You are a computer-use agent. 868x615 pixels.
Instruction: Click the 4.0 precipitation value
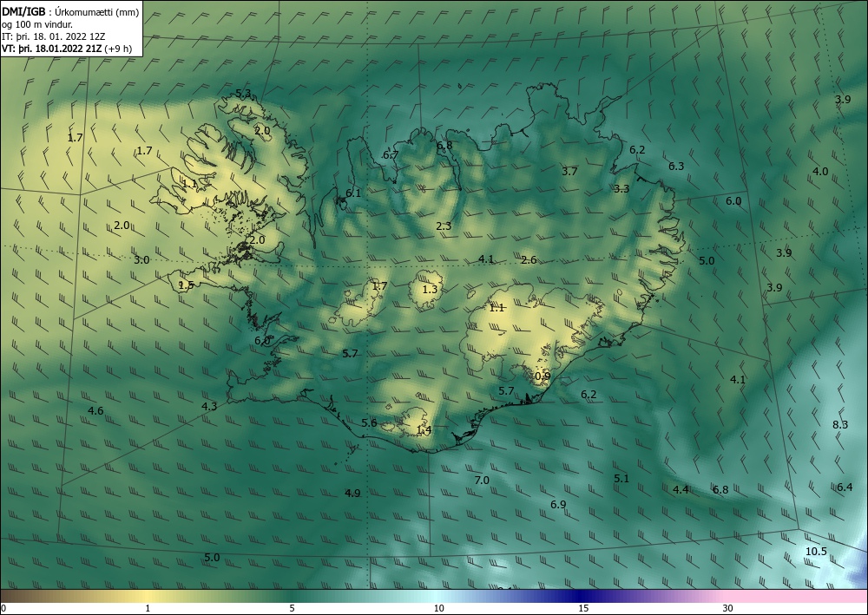[820, 172]
